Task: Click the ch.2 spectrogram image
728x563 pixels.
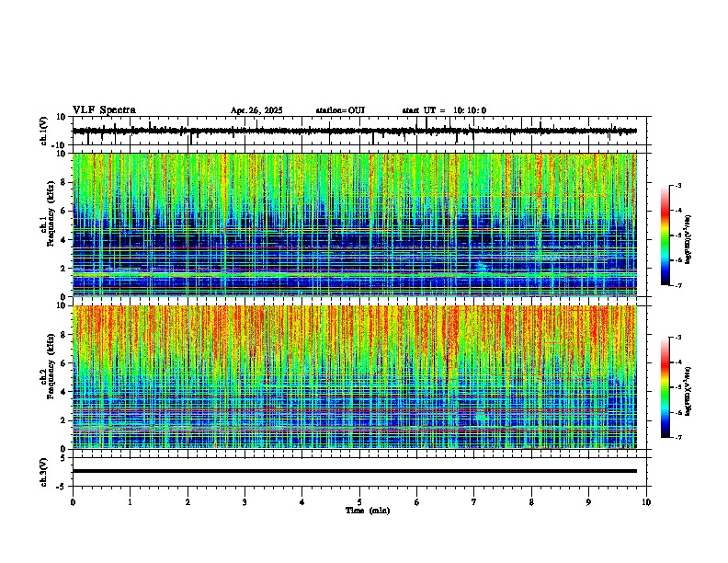Action: point(355,377)
